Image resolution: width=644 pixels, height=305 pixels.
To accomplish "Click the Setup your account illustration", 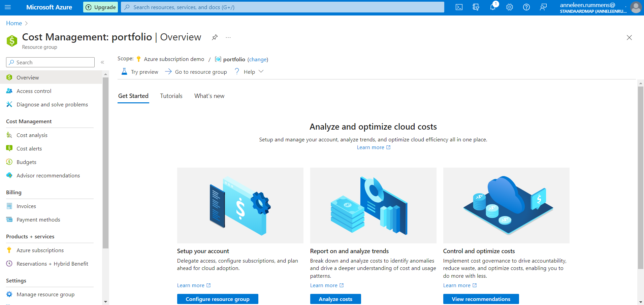I will click(x=240, y=205).
